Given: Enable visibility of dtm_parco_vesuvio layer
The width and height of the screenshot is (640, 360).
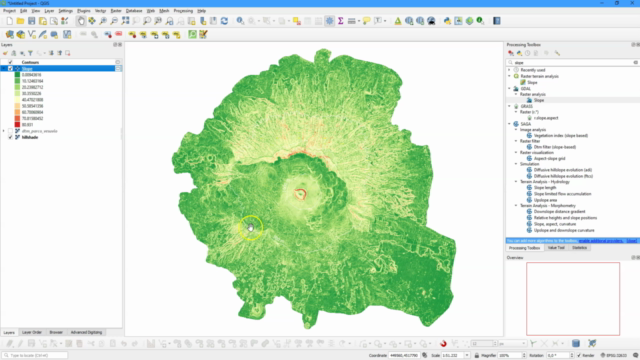Looking at the screenshot, I should (x=10, y=131).
